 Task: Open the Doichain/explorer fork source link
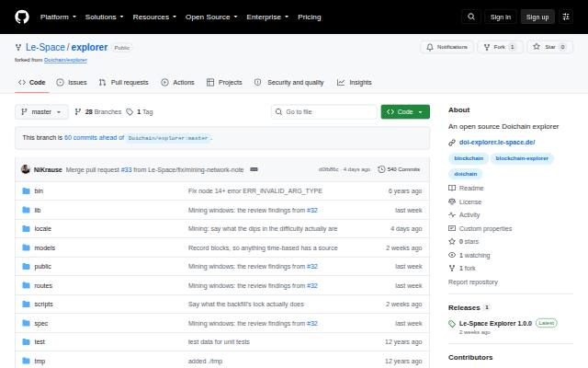[65, 60]
